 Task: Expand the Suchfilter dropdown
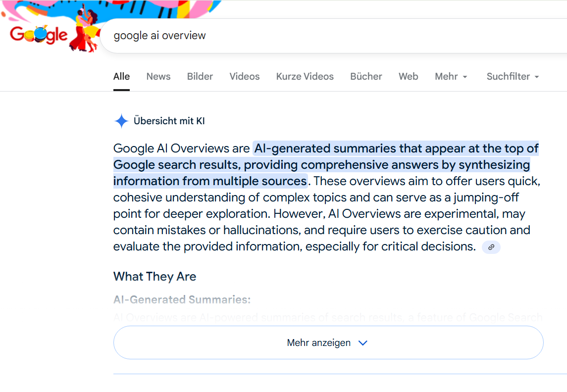coord(513,77)
